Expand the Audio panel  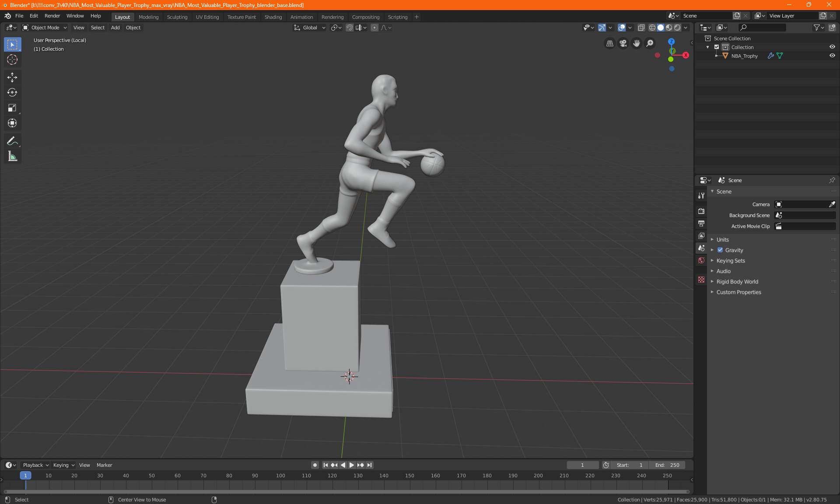pos(724,271)
